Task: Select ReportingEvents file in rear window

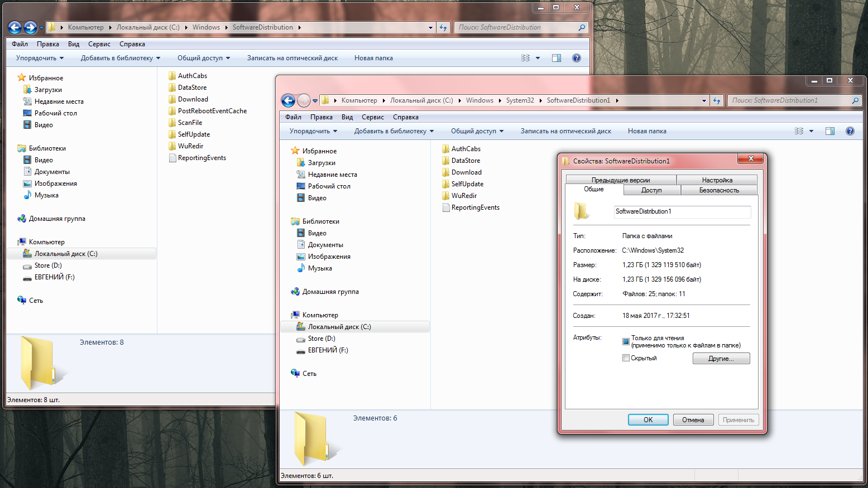Action: pos(197,158)
